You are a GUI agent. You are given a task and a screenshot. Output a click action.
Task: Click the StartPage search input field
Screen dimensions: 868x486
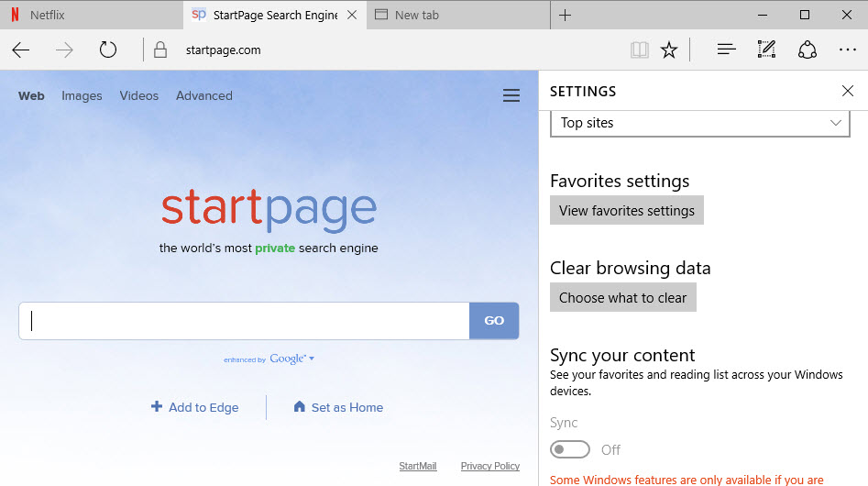click(244, 321)
